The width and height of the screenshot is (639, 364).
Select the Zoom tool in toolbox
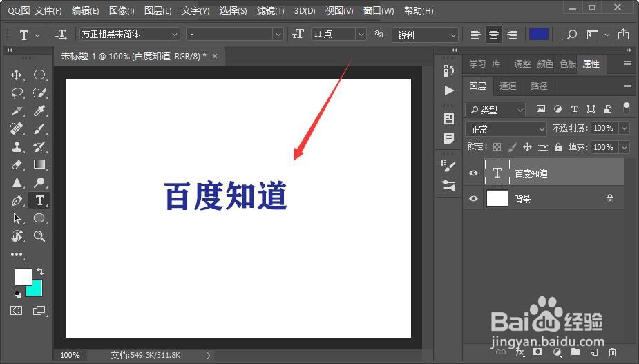(39, 236)
